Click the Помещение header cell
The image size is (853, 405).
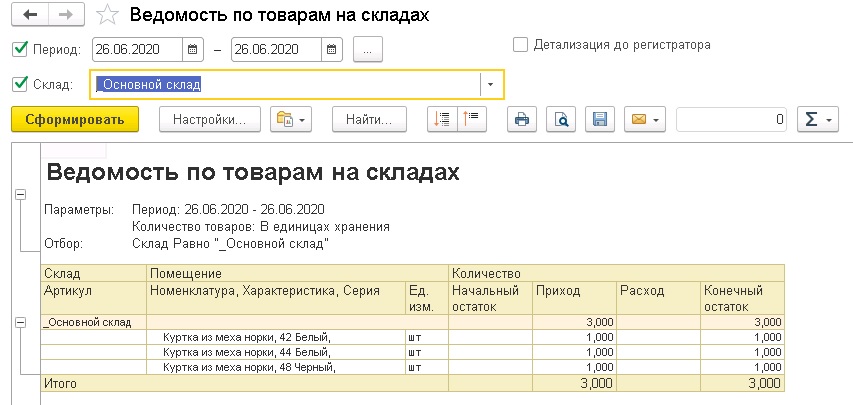[x=297, y=273]
